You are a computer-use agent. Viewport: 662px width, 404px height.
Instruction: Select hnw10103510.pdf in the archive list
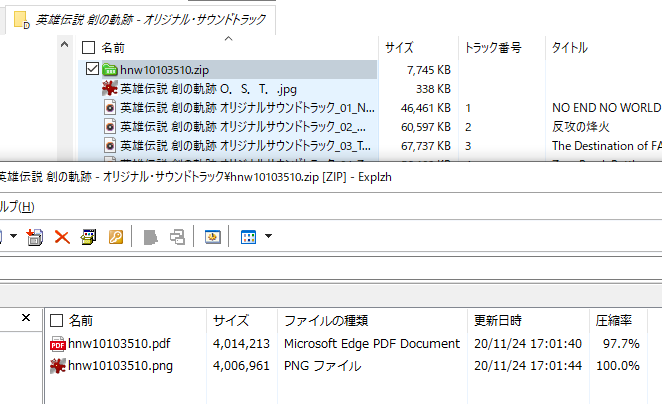119,344
